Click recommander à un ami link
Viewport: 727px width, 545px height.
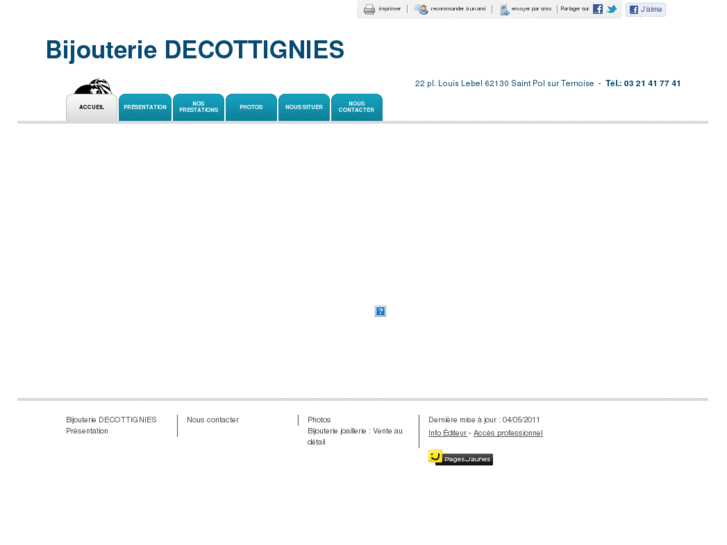458,9
